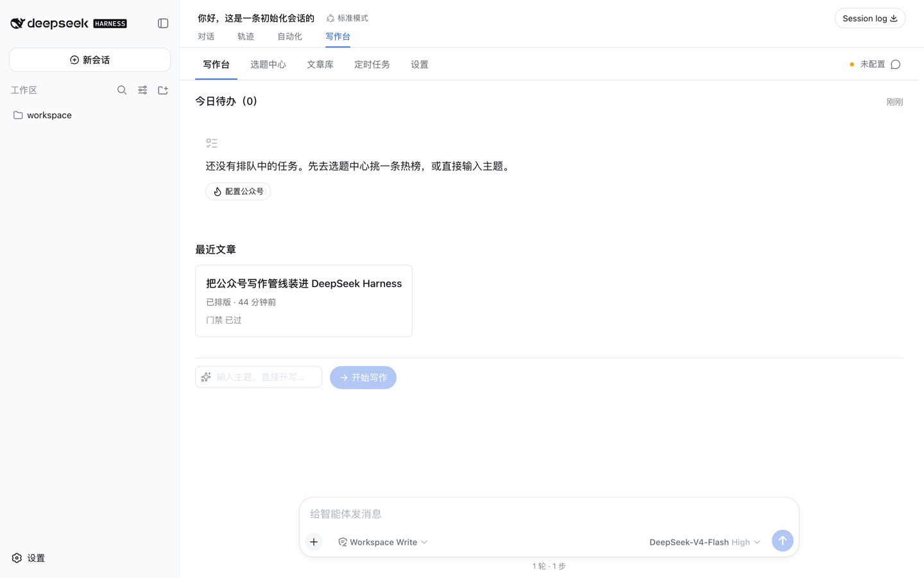Viewport: 924px width, 578px height.
Task: Switch to the 轨迹 tab
Action: (246, 37)
